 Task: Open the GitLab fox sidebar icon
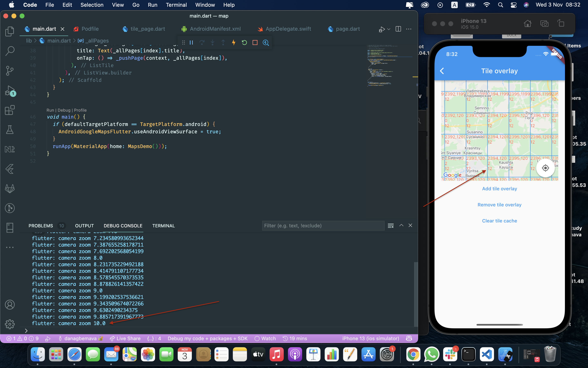(x=10, y=189)
